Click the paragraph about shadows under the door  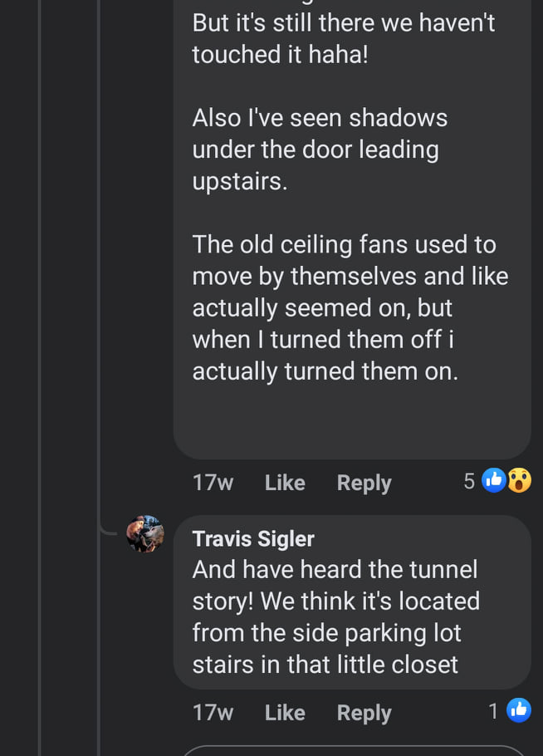(320, 150)
